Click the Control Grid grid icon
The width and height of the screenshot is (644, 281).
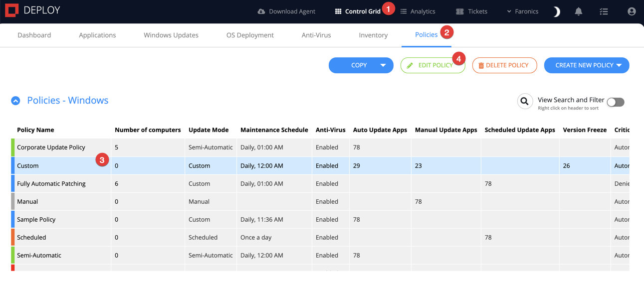[338, 11]
